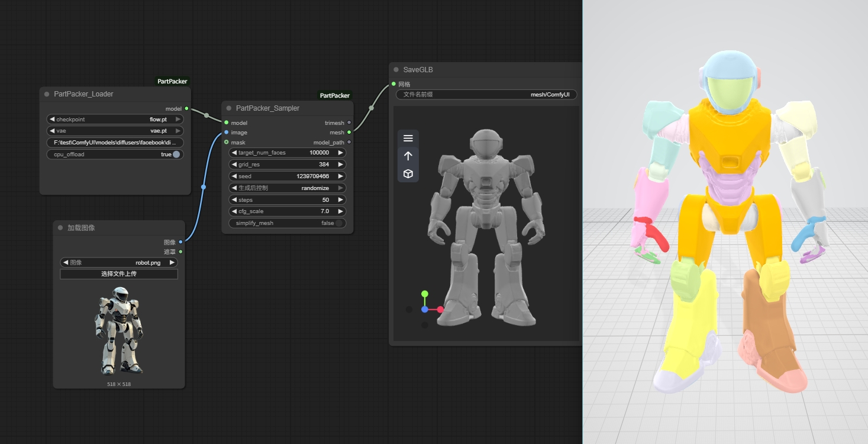Image resolution: width=868 pixels, height=444 pixels.
Task: Click the model output socket on PartPacker_Loader
Action: (x=186, y=109)
